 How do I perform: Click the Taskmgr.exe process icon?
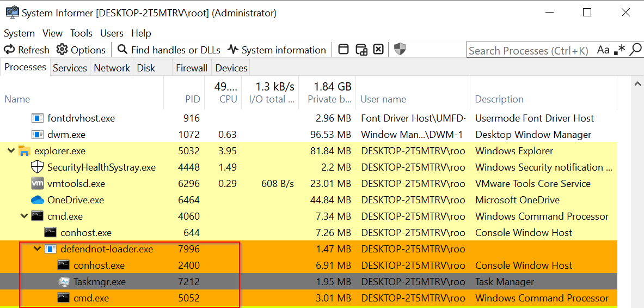coord(64,282)
